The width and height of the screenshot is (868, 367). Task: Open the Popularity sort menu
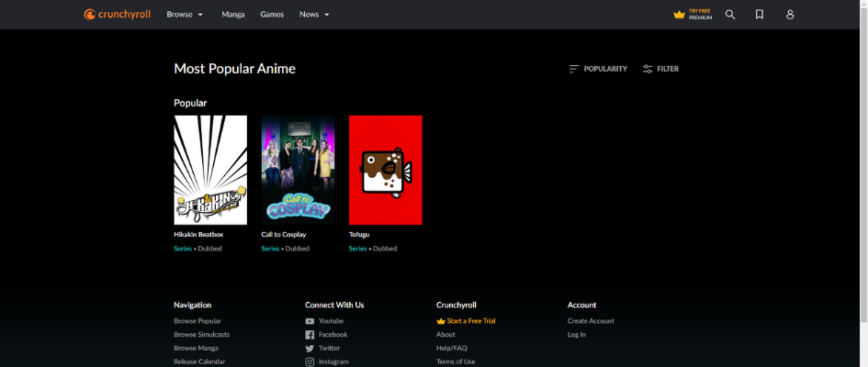pyautogui.click(x=598, y=69)
